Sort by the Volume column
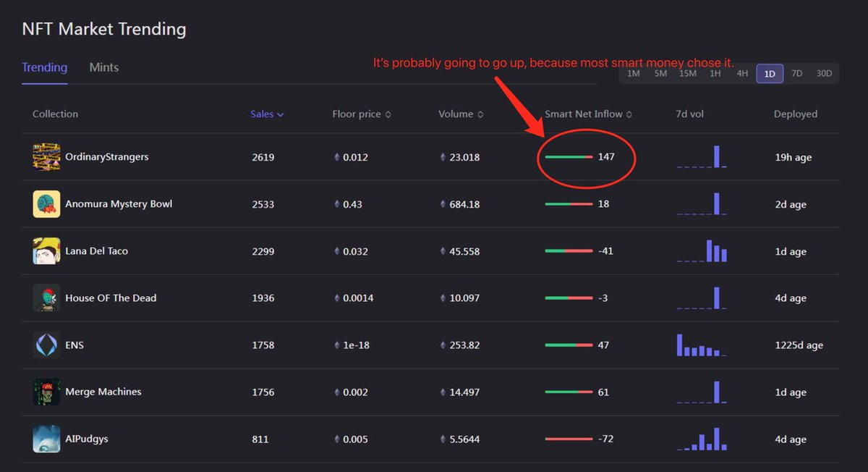868x472 pixels. (x=461, y=114)
